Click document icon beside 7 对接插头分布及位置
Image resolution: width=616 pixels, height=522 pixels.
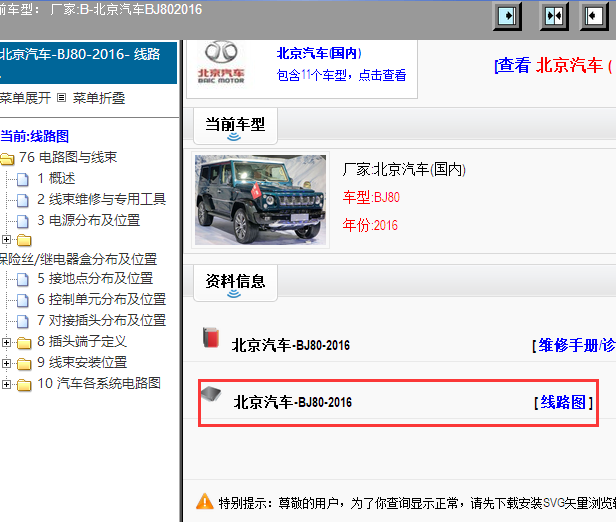pos(23,321)
